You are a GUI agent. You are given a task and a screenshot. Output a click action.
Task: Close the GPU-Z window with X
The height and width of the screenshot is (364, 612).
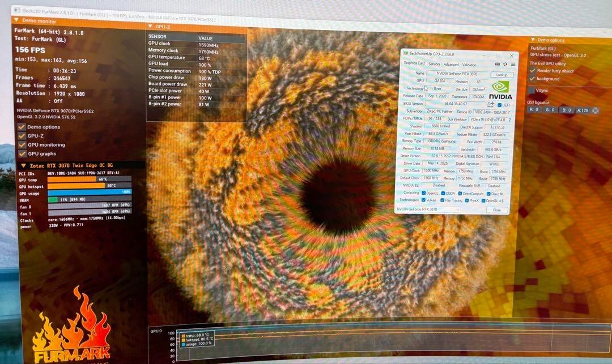click(x=511, y=55)
